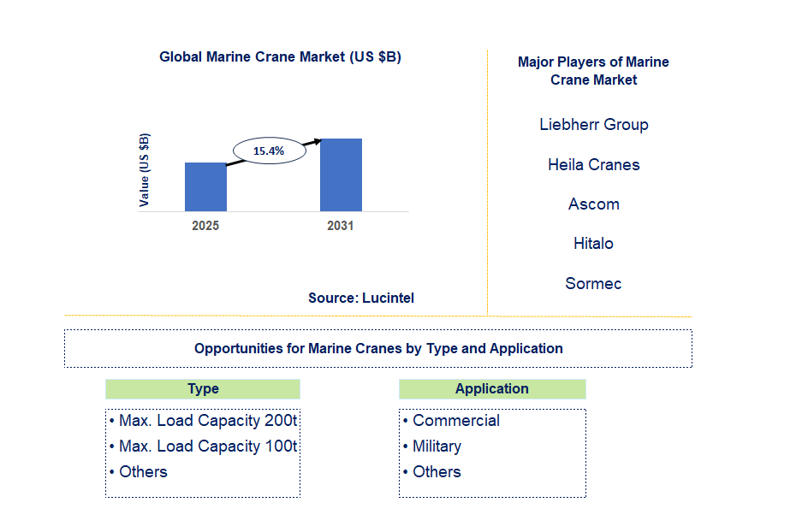The width and height of the screenshot is (802, 532).
Task: Select the 2031 axis label
Action: pos(340,225)
